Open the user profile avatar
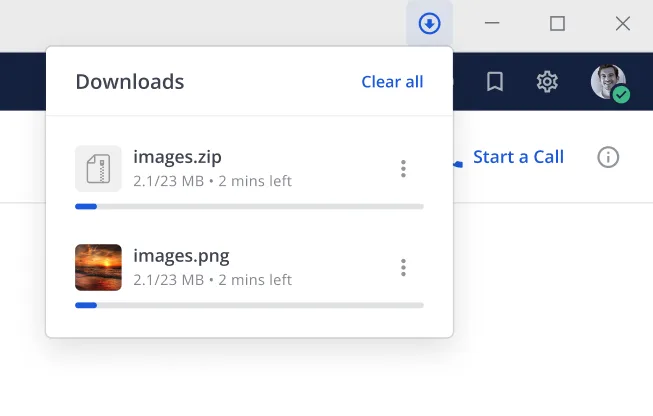 tap(610, 83)
